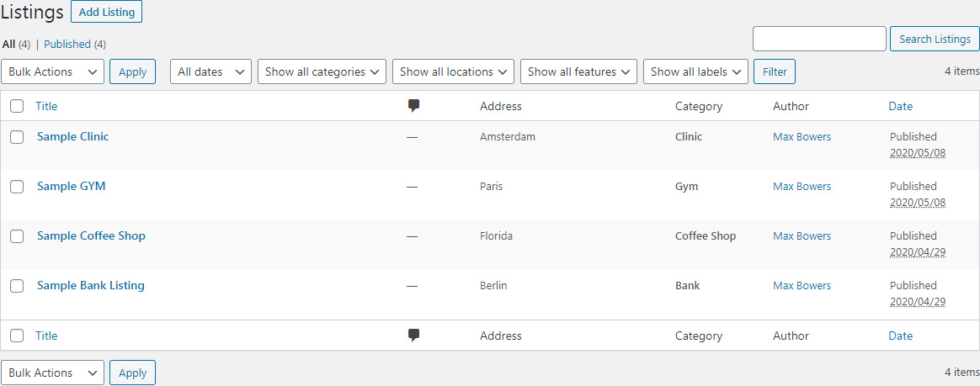Click the Filter button
The width and height of the screenshot is (980, 386).
click(775, 71)
